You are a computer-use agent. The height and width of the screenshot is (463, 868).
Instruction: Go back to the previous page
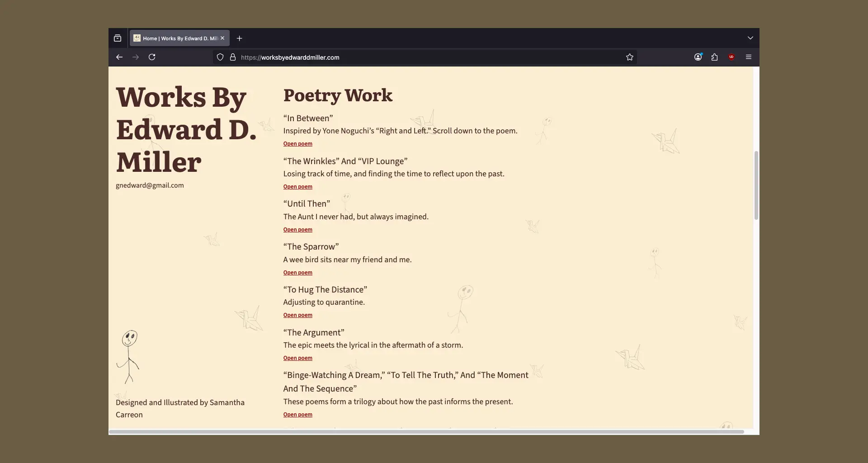(119, 57)
